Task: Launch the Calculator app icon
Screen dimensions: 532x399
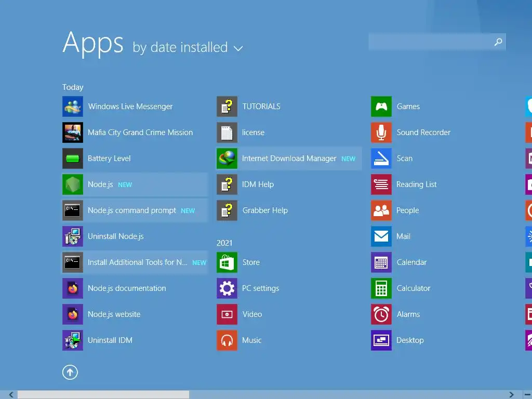Action: tap(381, 288)
